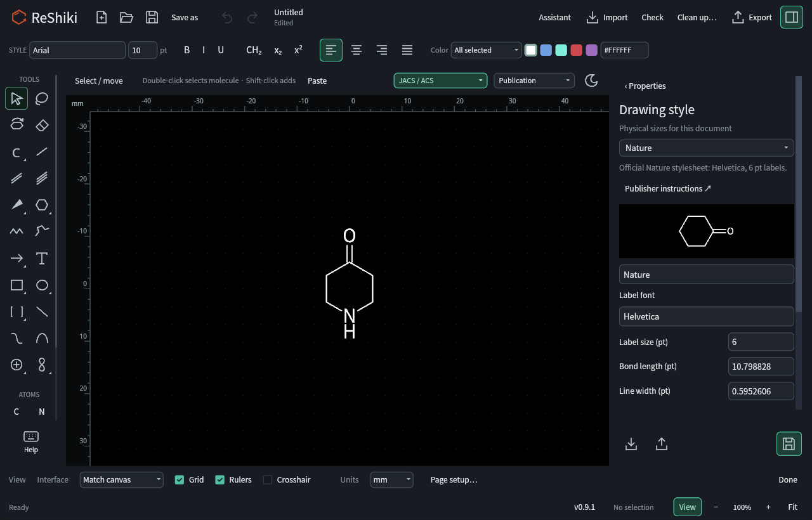Go back via Properties link

(x=645, y=86)
